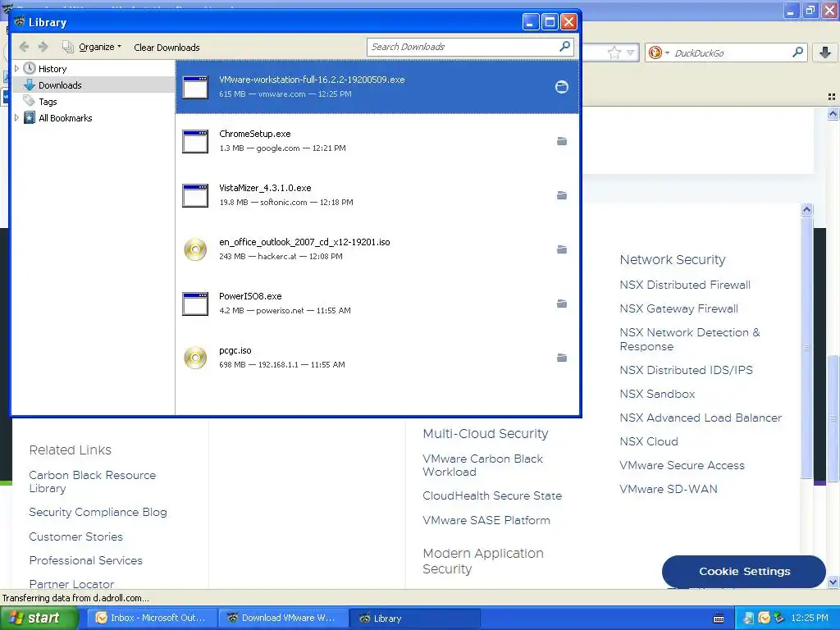Open VMware SASE Platform link
The width and height of the screenshot is (840, 630).
486,519
